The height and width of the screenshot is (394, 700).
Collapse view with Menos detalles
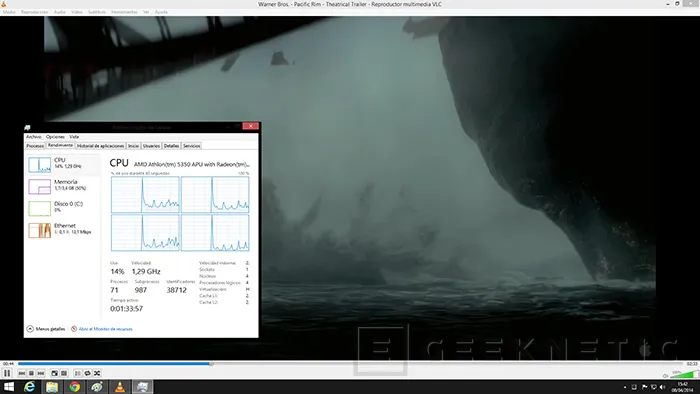click(x=46, y=329)
